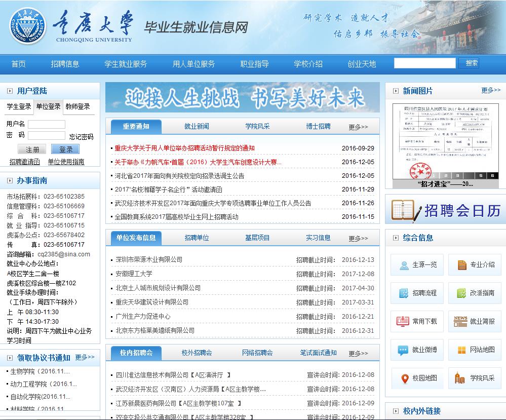
Task: Select the 博士招聘 tab
Action: click(318, 127)
